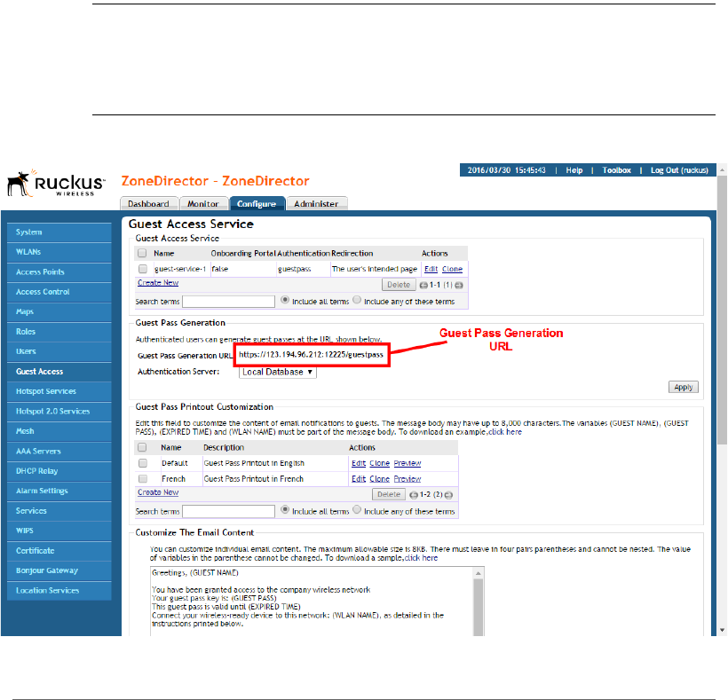Screen dimensions: 728x700
Task: Clone the Default guest pass printout
Action: [x=379, y=463]
